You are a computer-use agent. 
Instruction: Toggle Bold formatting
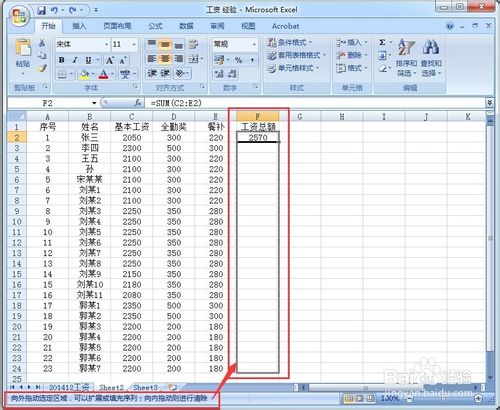point(62,60)
